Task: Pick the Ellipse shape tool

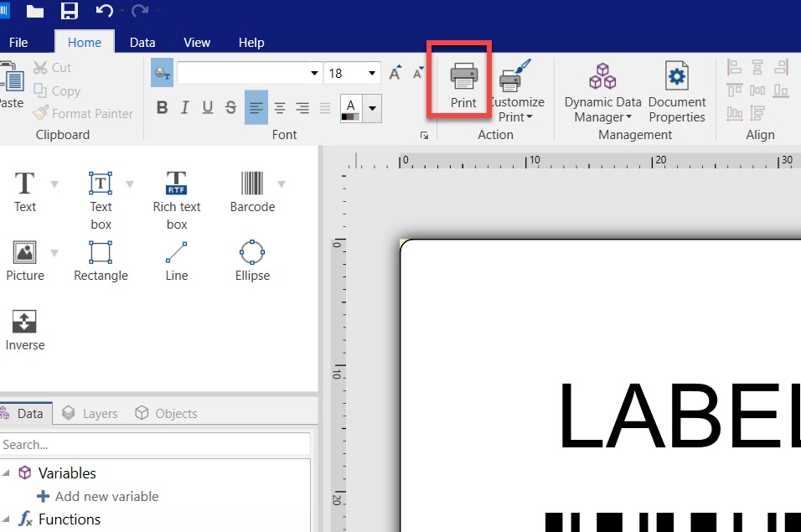Action: pyautogui.click(x=252, y=261)
